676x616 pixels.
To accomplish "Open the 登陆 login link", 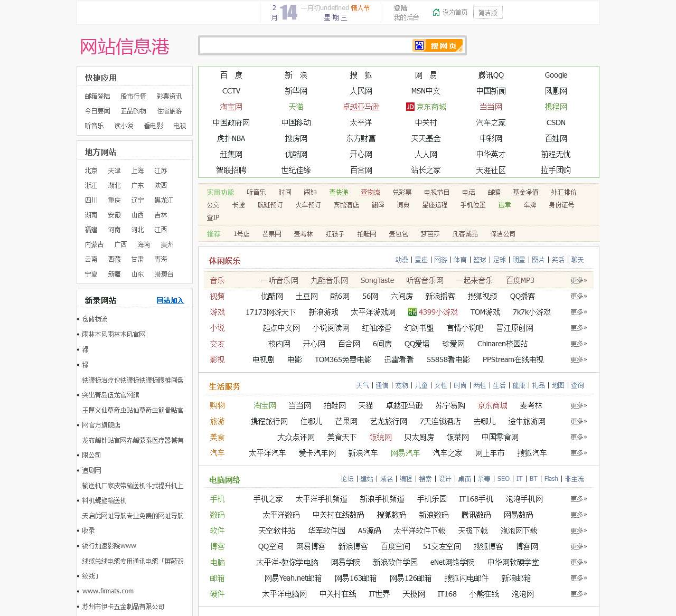I will [400, 8].
